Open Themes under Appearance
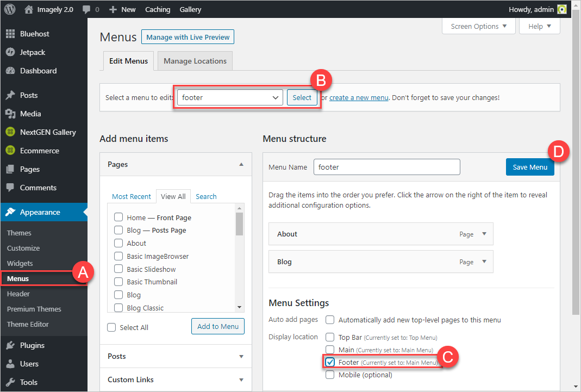Image resolution: width=581 pixels, height=392 pixels. coord(19,233)
